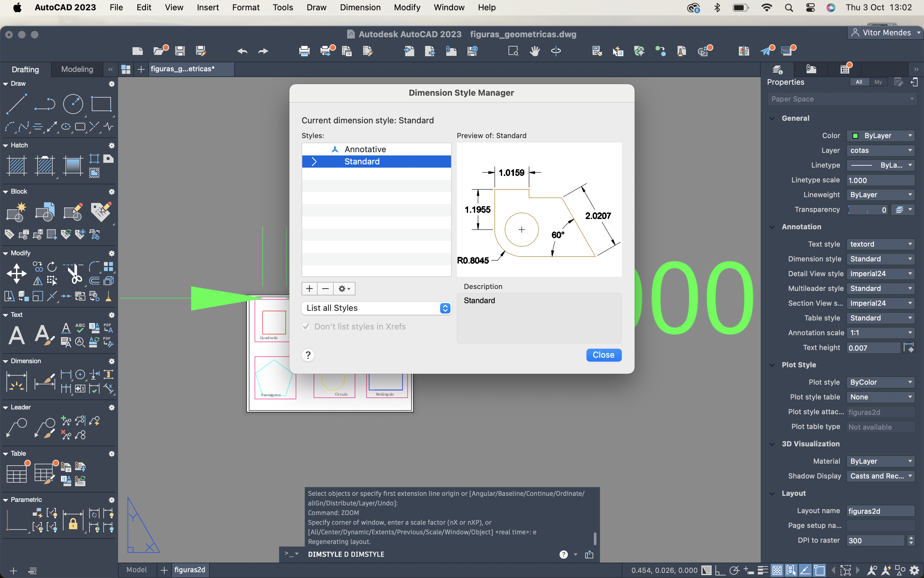The image size is (924, 578).
Task: Select the Annotative dimension style
Action: click(376, 149)
